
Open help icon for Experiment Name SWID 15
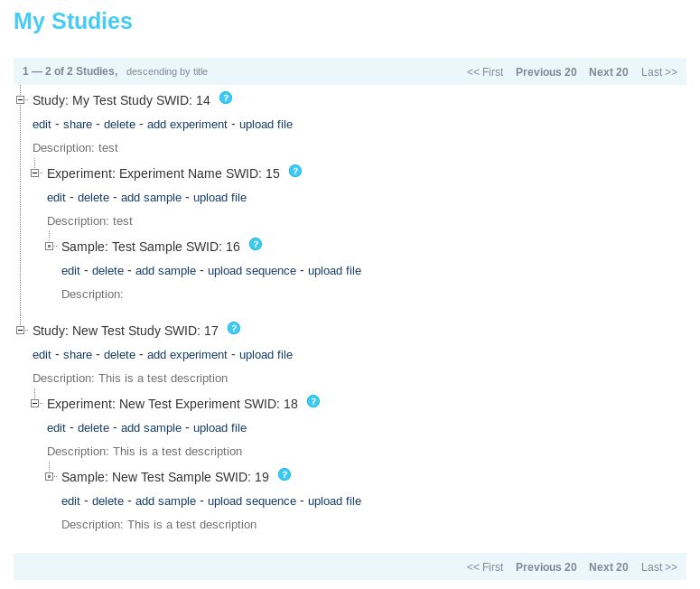coord(295,171)
